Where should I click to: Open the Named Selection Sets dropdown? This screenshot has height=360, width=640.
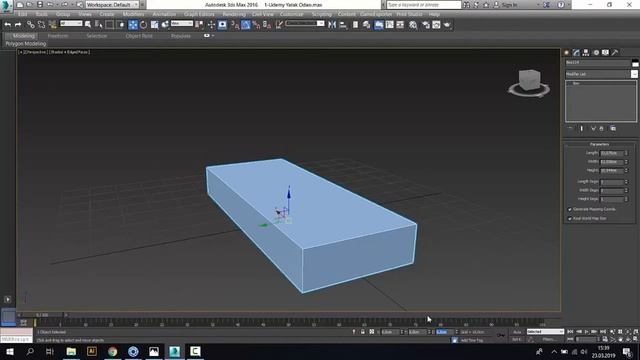tap(305, 24)
